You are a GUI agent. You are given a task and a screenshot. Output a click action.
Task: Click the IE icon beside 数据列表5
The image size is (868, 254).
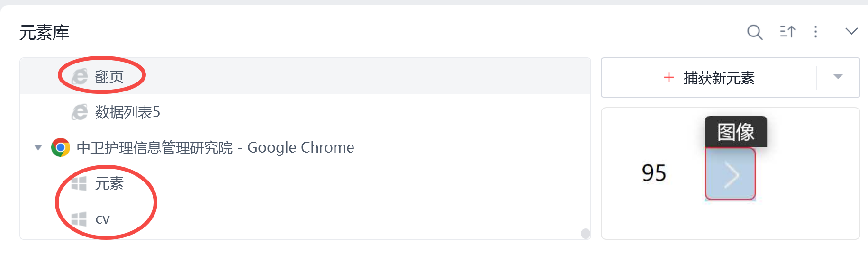click(x=80, y=112)
